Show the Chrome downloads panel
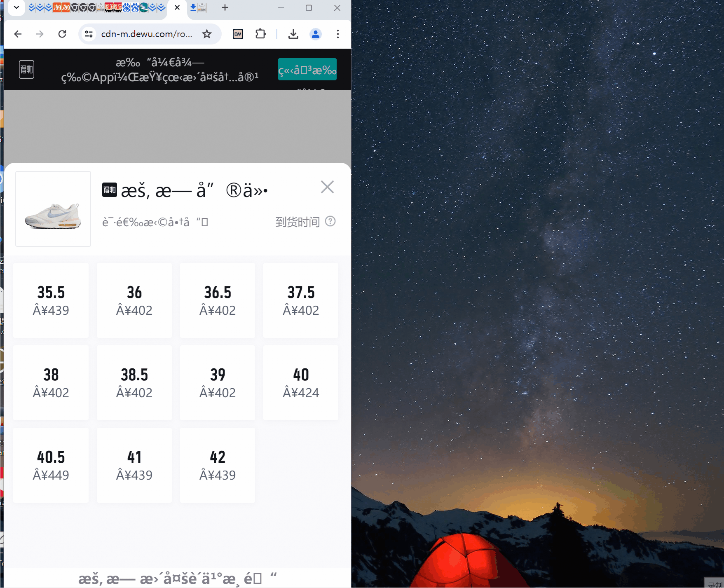This screenshot has height=588, width=724. pos(293,34)
